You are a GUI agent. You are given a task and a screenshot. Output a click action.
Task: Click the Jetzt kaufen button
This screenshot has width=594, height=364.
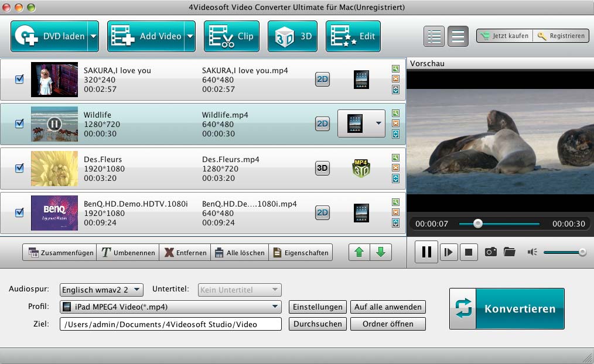[x=504, y=36]
